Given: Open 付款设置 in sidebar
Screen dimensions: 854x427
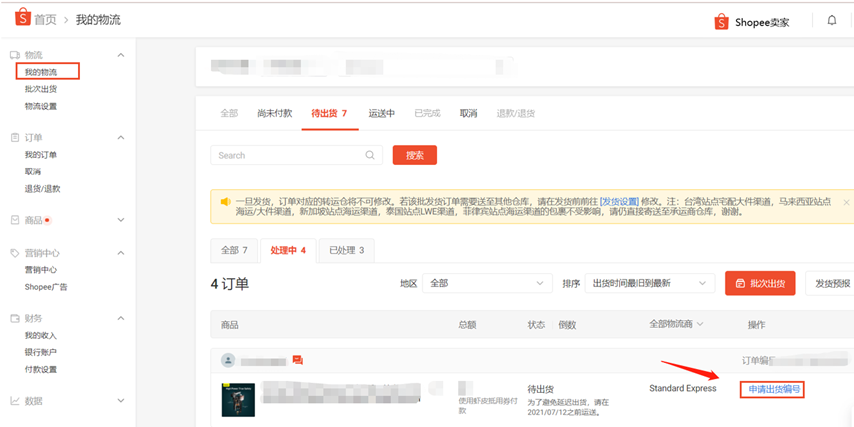Looking at the screenshot, I should (41, 369).
